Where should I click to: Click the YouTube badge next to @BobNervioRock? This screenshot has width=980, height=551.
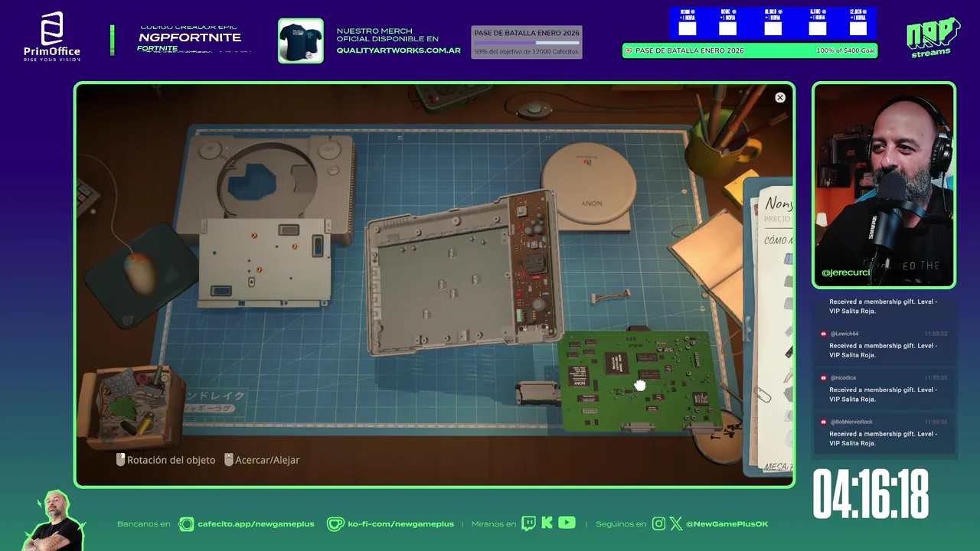point(824,422)
